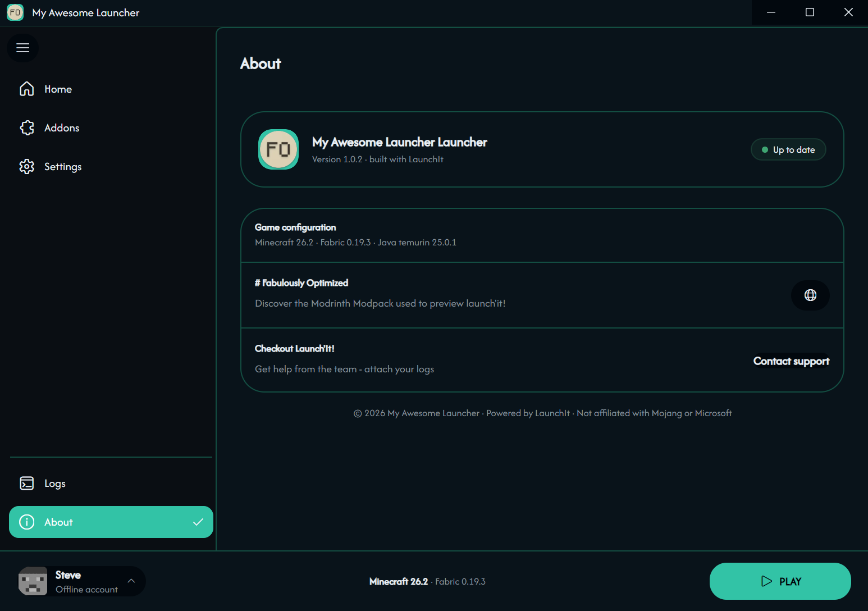Click the Settings gear icon

coord(27,167)
